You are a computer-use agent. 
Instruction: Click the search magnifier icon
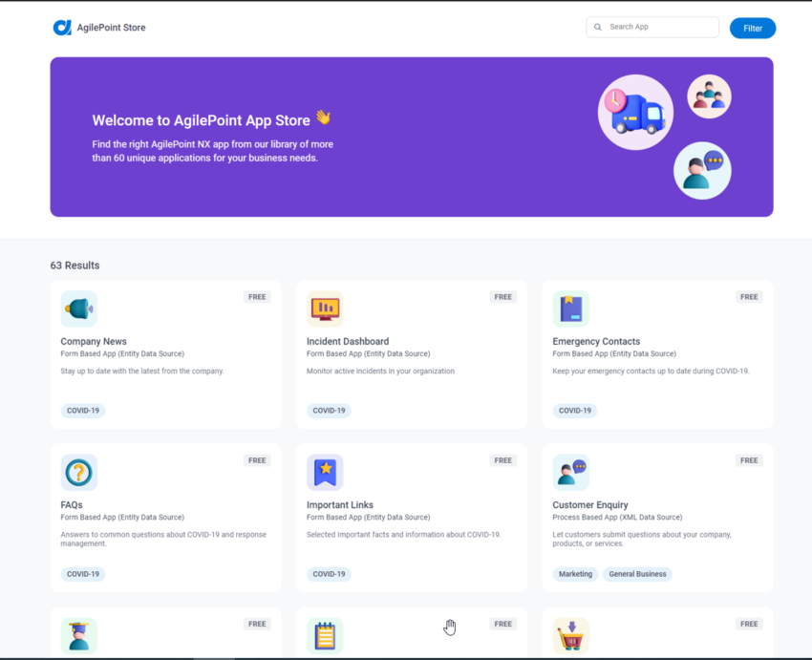pyautogui.click(x=597, y=27)
